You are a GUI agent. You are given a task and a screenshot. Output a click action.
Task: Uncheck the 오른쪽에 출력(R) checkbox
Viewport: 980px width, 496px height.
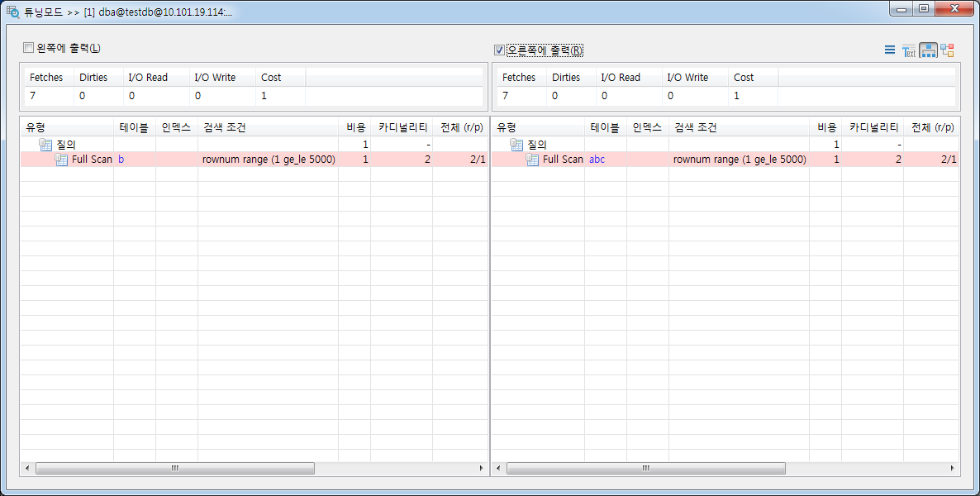(499, 50)
